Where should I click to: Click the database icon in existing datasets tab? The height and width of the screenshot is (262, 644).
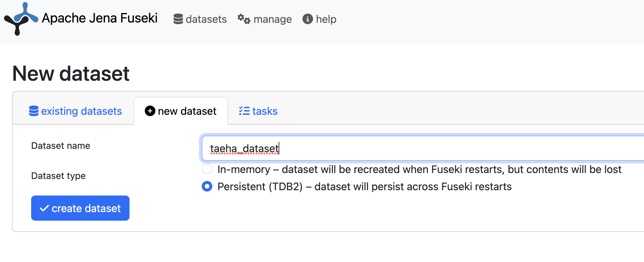coord(34,111)
